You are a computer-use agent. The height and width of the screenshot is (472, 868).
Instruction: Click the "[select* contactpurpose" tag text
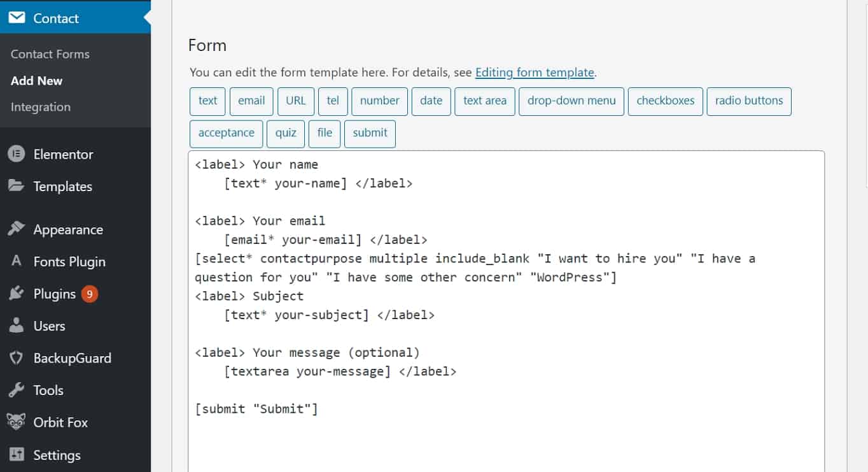[x=279, y=259]
